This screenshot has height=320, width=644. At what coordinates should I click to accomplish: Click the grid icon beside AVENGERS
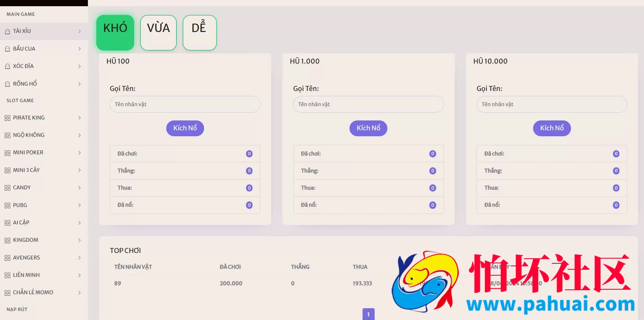pyautogui.click(x=7, y=258)
